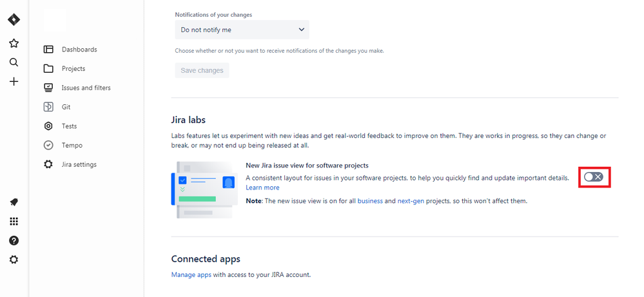
Task: Open settings gear icon at bottom
Action: [14, 260]
